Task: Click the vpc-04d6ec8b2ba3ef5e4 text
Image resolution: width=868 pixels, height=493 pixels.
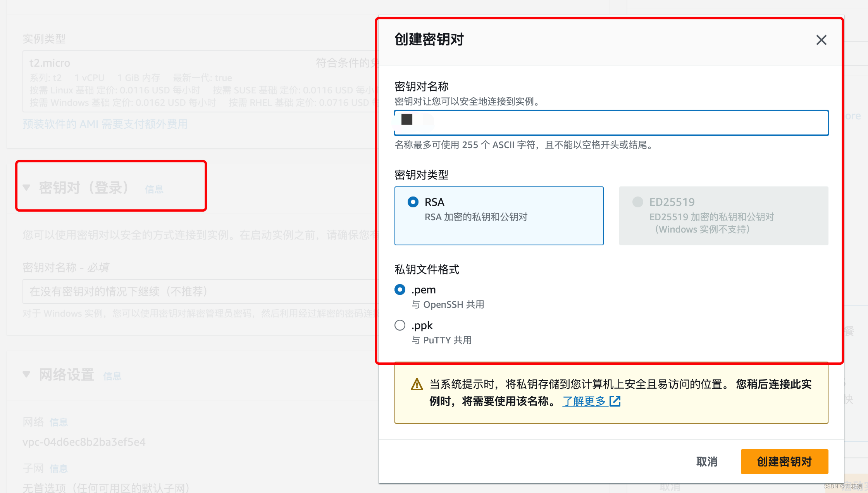Action: [84, 442]
